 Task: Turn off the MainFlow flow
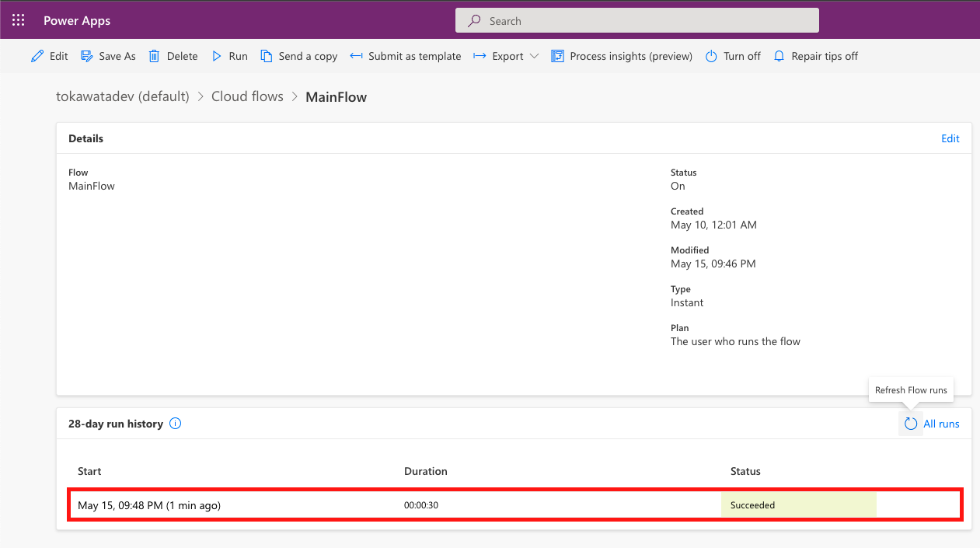tap(732, 56)
